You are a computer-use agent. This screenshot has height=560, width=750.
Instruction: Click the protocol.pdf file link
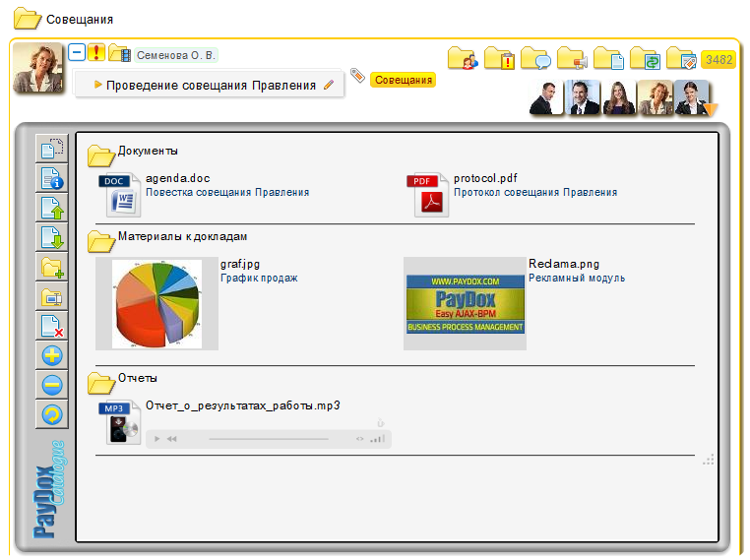coord(485,178)
